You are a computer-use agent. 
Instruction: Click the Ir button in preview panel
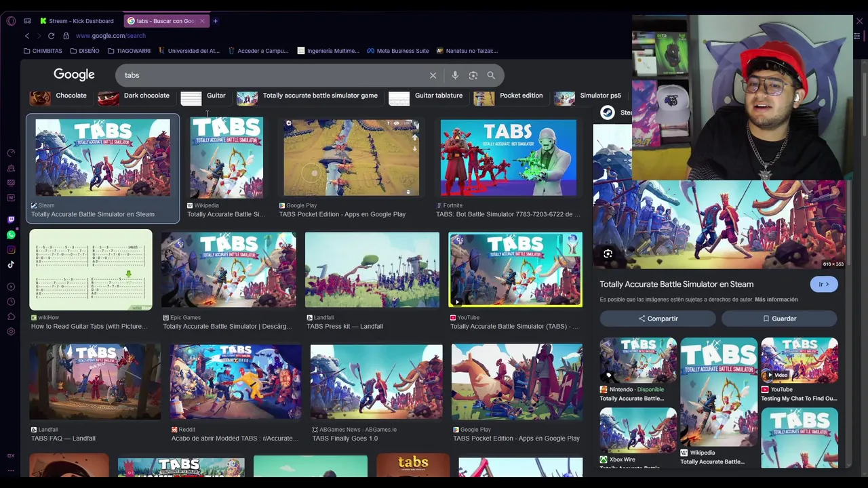[x=824, y=285]
